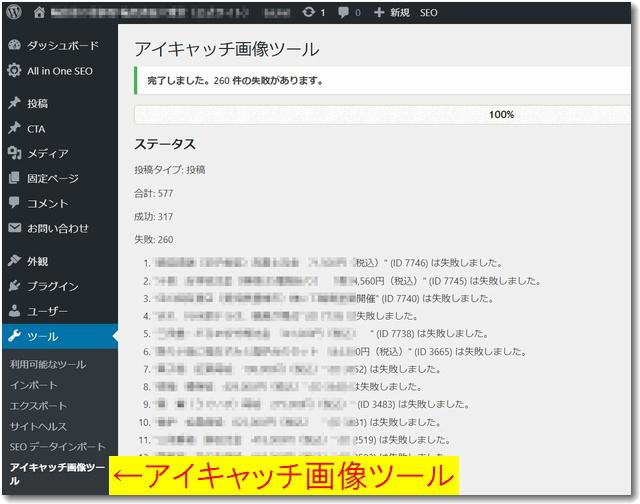Viewport: 640px width, 504px height.
Task: Open the comments bubble icon in admin bar
Action: [x=343, y=12]
